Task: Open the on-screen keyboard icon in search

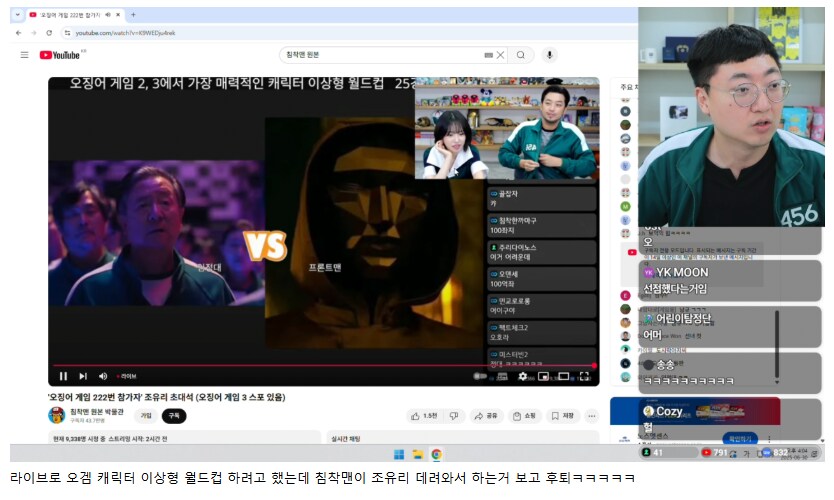Action: click(x=488, y=55)
